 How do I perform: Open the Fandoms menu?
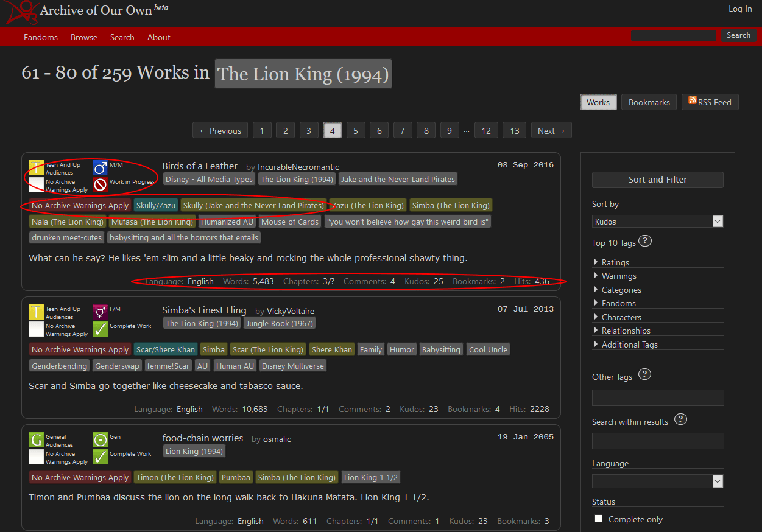(41, 37)
